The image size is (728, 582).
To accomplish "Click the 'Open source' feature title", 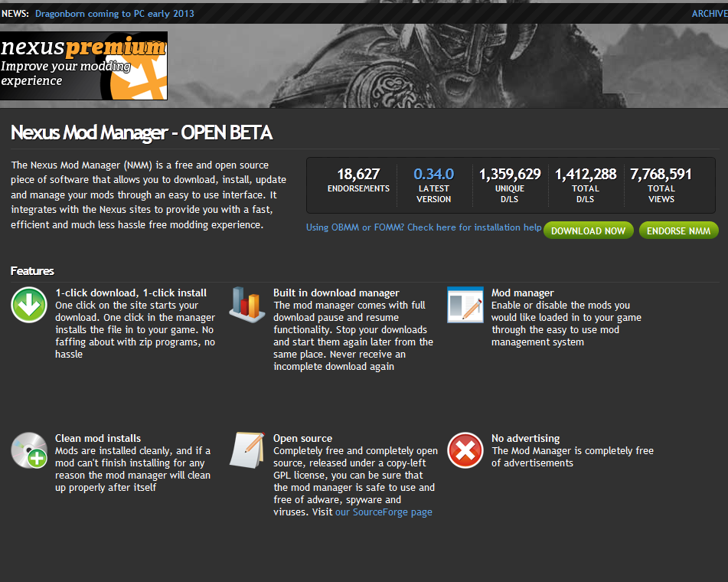I will [x=302, y=438].
